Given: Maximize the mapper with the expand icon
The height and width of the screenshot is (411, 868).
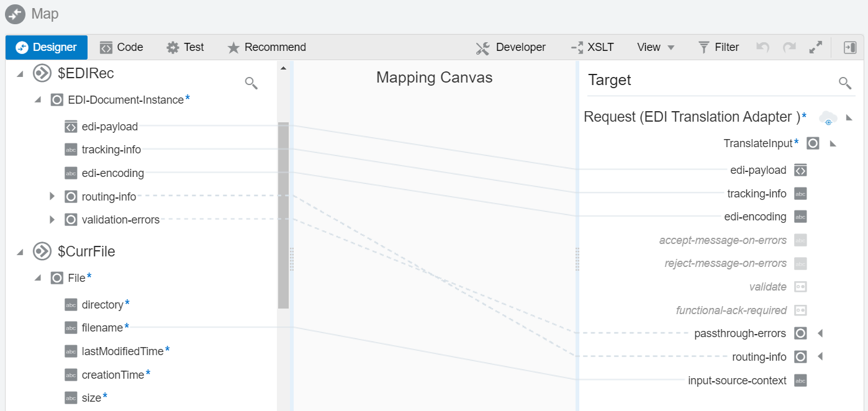Looking at the screenshot, I should (816, 47).
